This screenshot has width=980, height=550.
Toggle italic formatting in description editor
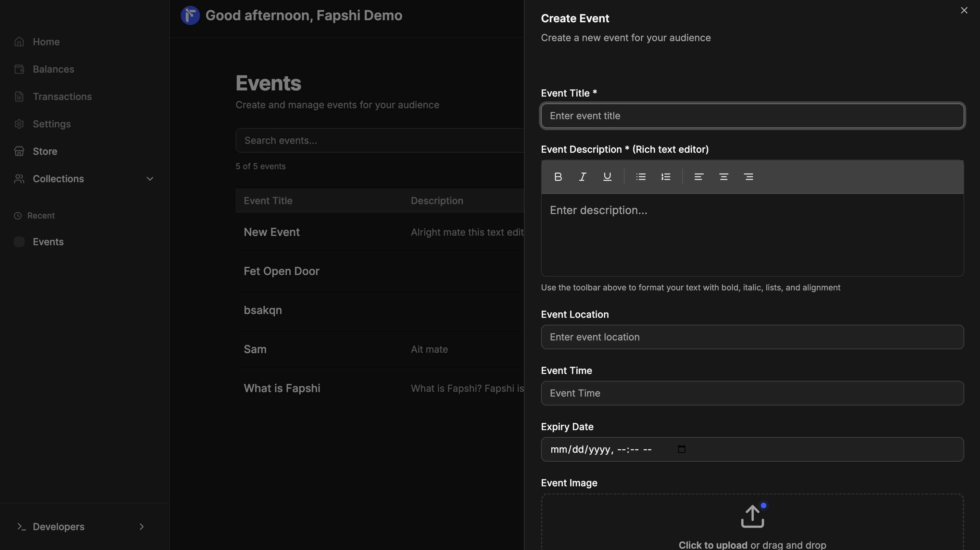(582, 177)
